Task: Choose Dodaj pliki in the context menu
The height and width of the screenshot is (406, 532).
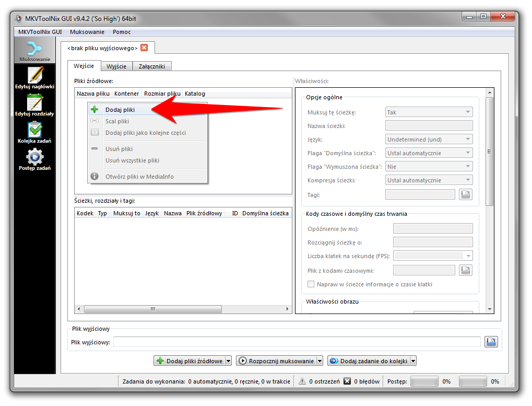Action: pos(148,110)
